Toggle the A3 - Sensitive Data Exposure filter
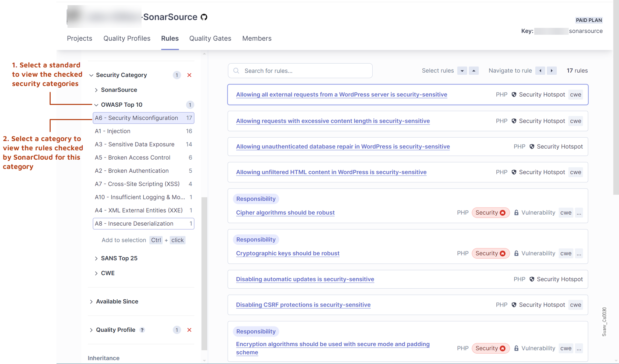619x364 pixels. point(134,144)
